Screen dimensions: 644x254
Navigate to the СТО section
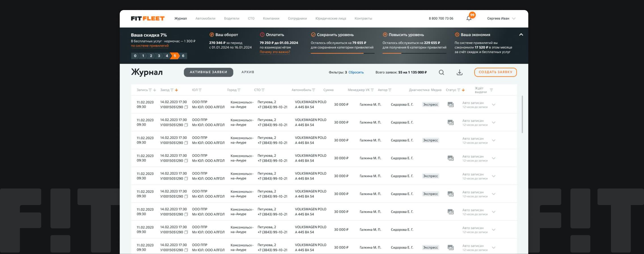(251, 19)
